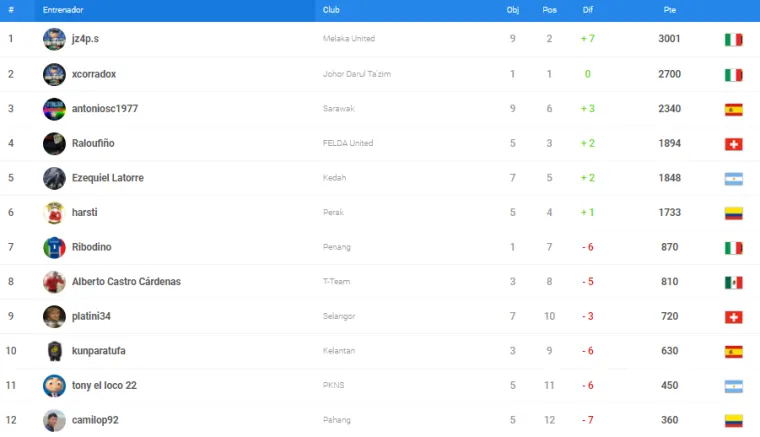Sort by Dif column header
This screenshot has width=760, height=437.
point(587,10)
